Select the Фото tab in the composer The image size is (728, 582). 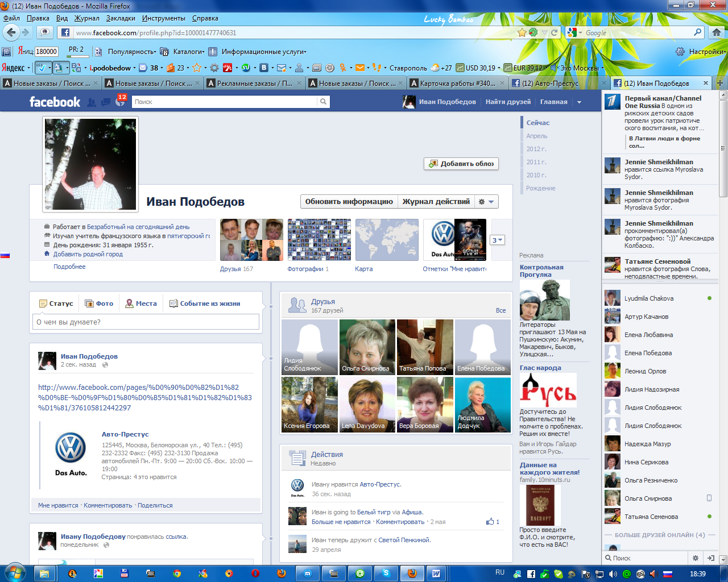pyautogui.click(x=99, y=304)
